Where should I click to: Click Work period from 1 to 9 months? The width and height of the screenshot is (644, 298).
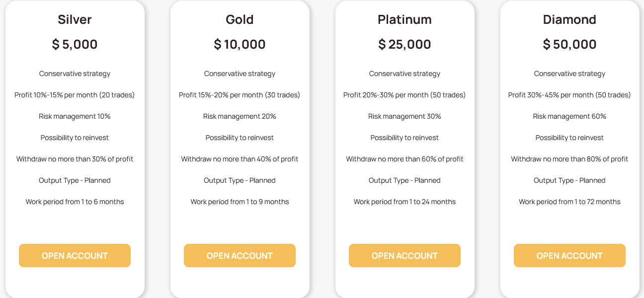pos(240,202)
